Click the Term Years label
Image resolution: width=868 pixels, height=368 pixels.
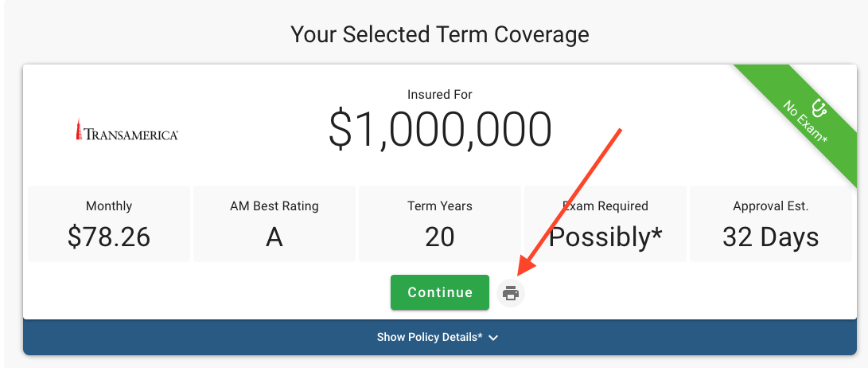coord(439,206)
